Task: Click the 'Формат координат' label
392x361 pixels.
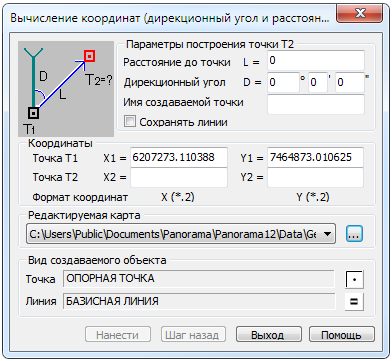Action: [80, 198]
